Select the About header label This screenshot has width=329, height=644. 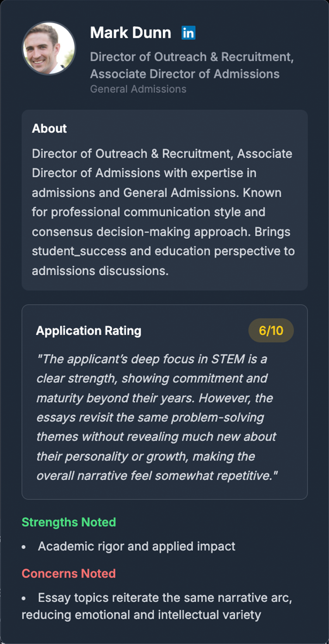tap(48, 129)
